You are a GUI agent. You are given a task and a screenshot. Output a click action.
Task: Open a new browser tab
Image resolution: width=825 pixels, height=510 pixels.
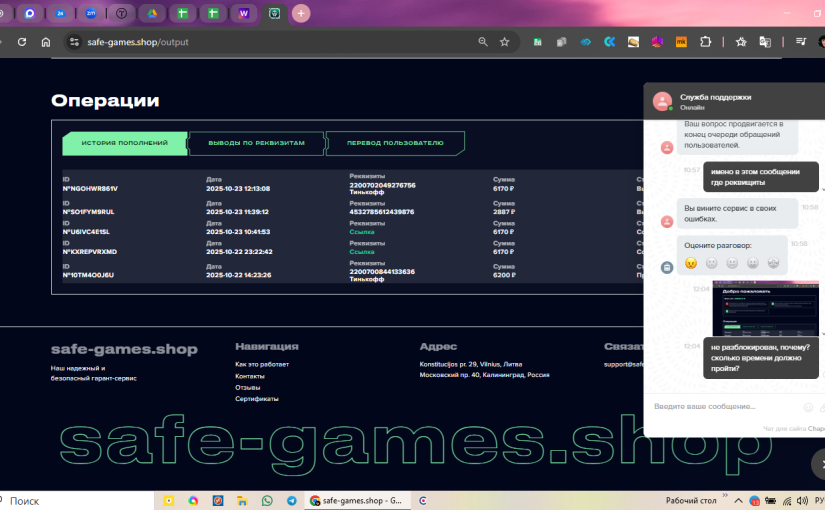click(301, 14)
